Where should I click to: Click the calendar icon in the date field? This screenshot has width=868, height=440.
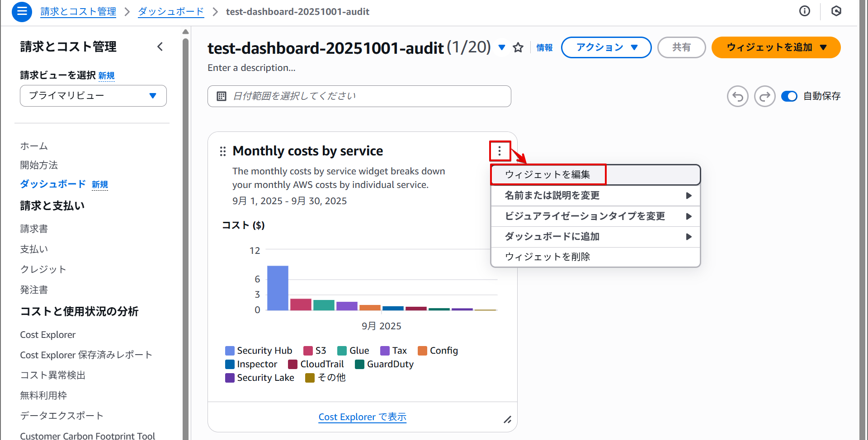click(221, 96)
